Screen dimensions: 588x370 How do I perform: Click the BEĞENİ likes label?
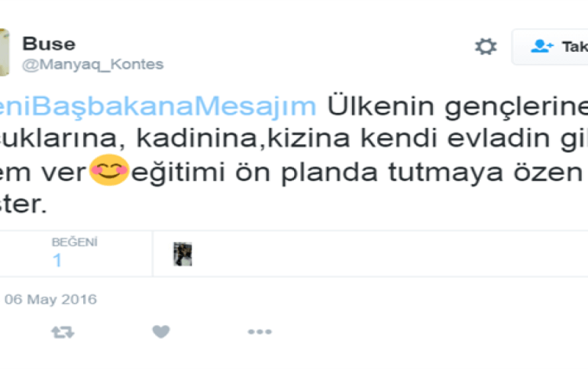(x=75, y=243)
